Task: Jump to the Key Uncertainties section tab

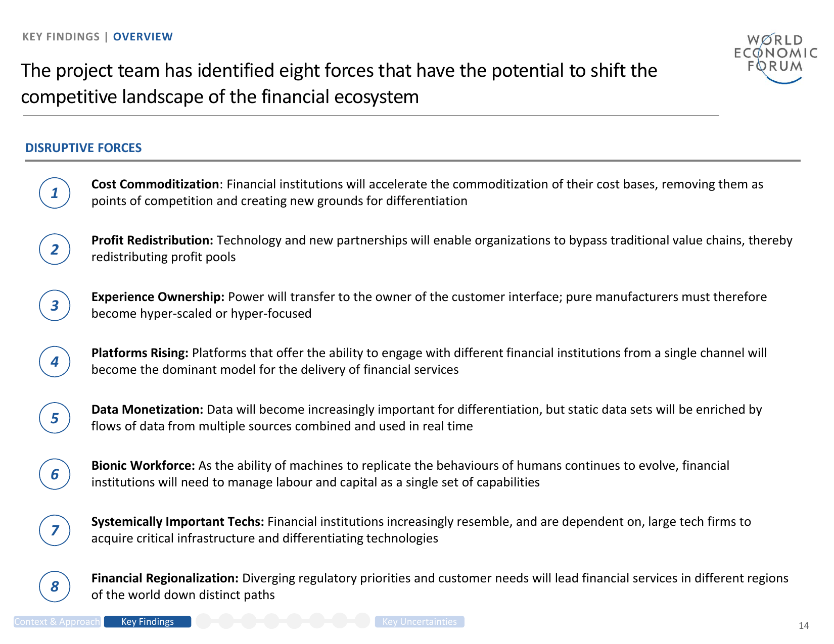Action: click(x=420, y=622)
